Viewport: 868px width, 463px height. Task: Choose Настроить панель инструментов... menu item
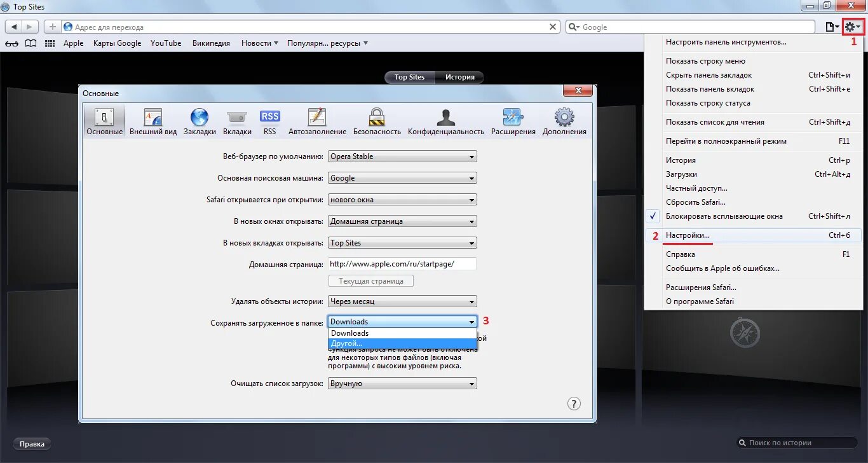(x=753, y=42)
